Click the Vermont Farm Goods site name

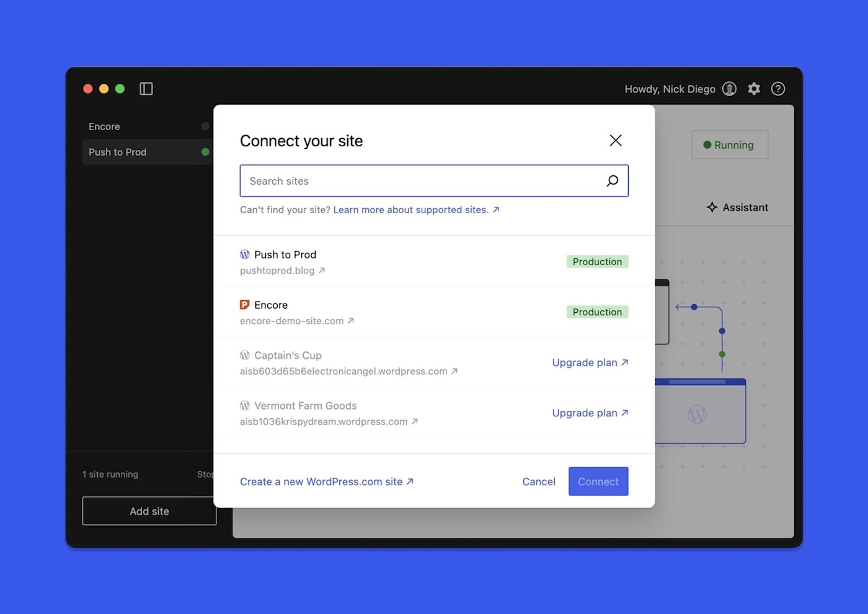[x=305, y=406]
